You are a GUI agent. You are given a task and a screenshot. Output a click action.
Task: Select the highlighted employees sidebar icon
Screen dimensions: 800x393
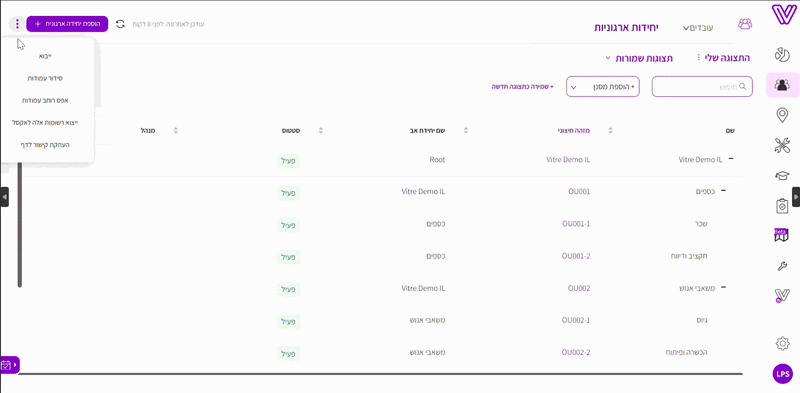782,85
